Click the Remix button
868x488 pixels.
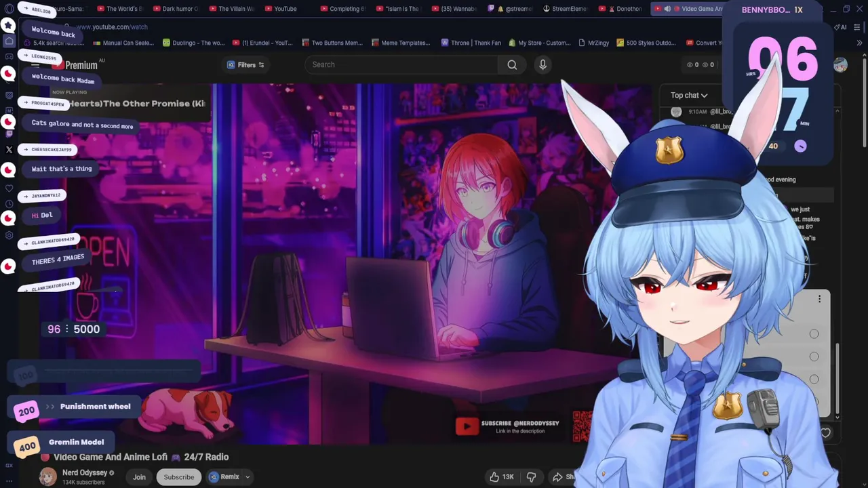(x=224, y=477)
